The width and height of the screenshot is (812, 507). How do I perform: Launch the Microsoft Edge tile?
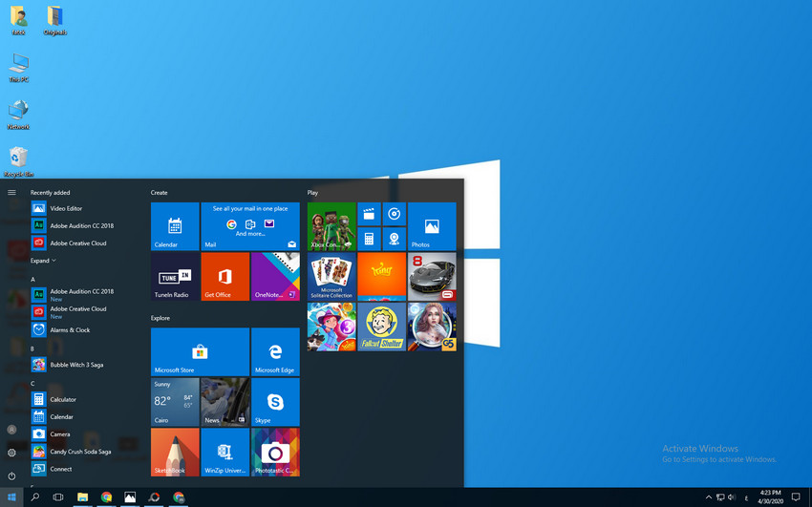click(275, 351)
